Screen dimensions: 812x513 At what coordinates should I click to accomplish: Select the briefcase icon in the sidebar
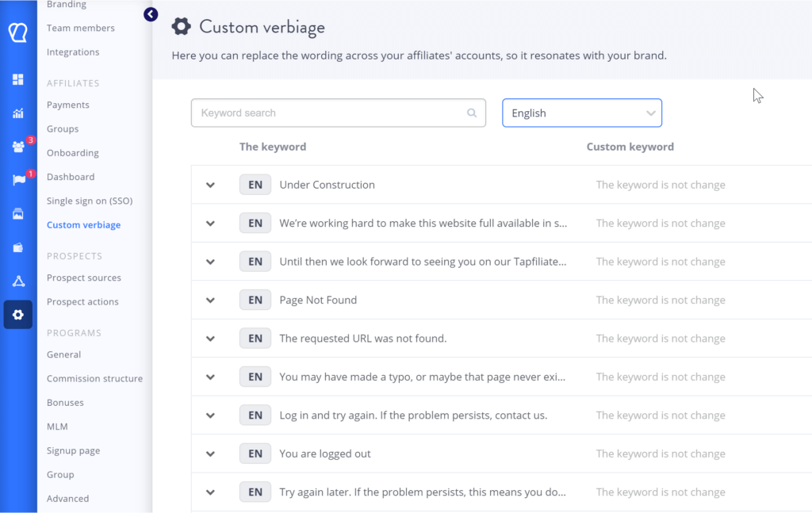click(17, 247)
